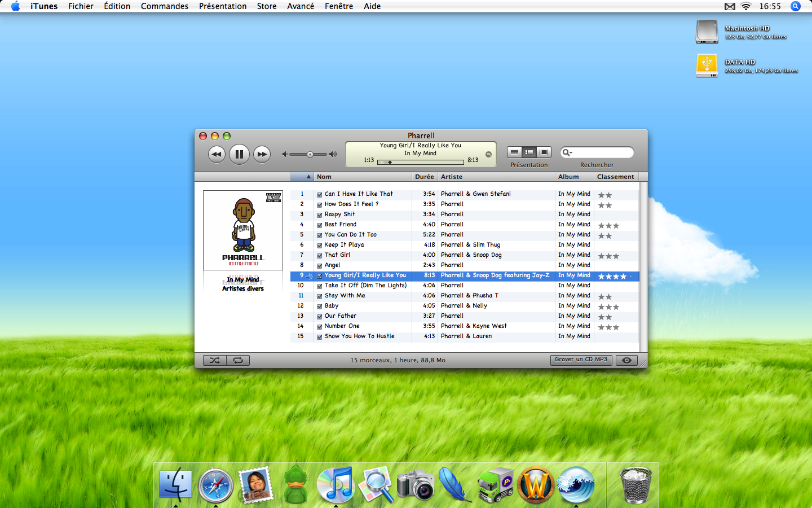Select the song "Show You How To Hustle"
812x508 pixels.
(359, 336)
